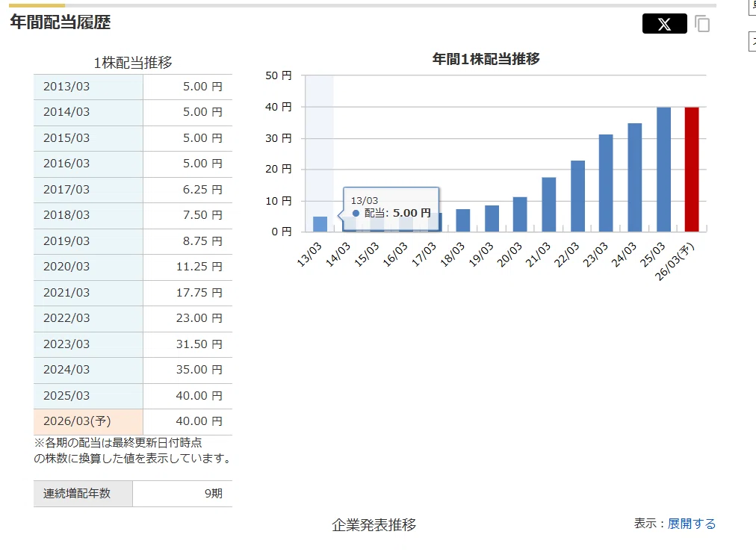Select the 2020/03 table cell
Viewport: 756px width, 555px height.
click(x=88, y=267)
